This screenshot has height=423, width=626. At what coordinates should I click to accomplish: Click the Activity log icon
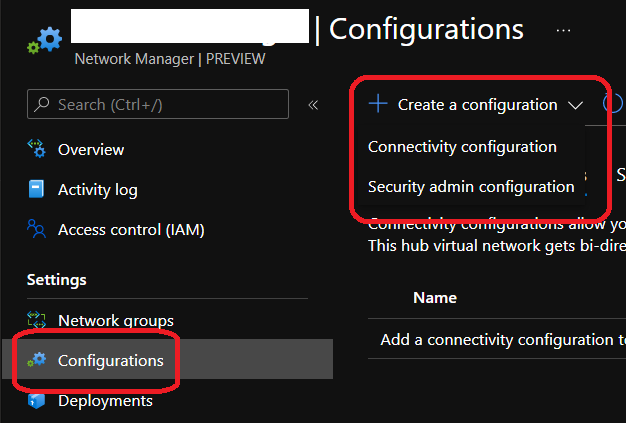click(x=37, y=190)
